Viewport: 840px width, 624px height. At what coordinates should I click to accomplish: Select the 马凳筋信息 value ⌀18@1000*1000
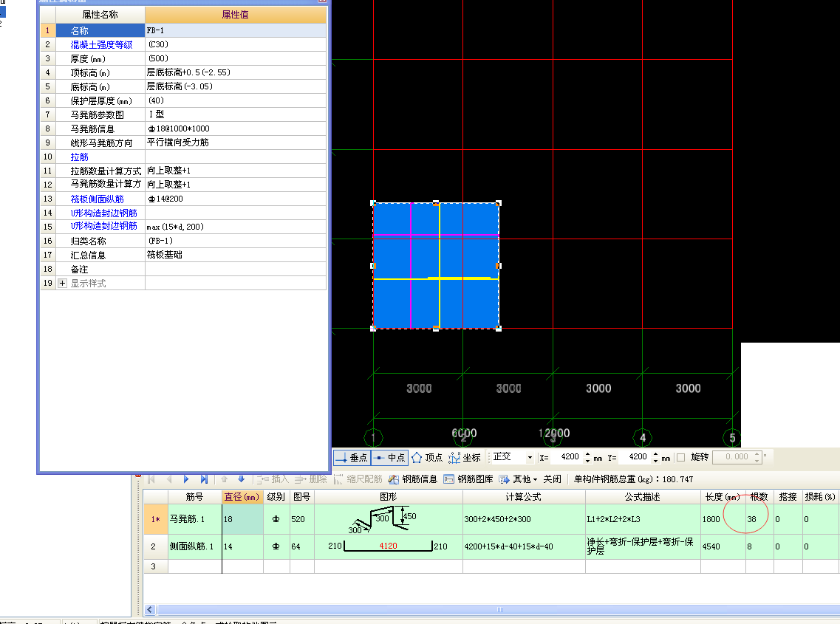[x=236, y=128]
